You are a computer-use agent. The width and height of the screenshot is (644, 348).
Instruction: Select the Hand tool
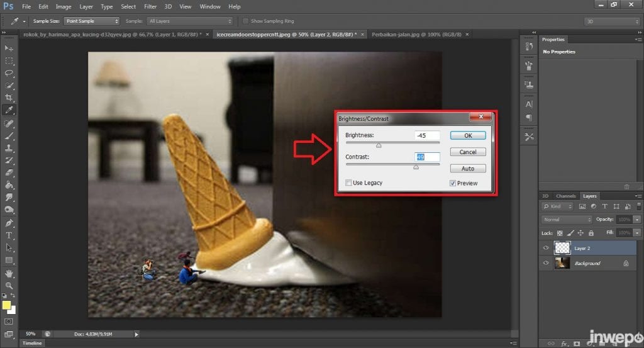9,274
